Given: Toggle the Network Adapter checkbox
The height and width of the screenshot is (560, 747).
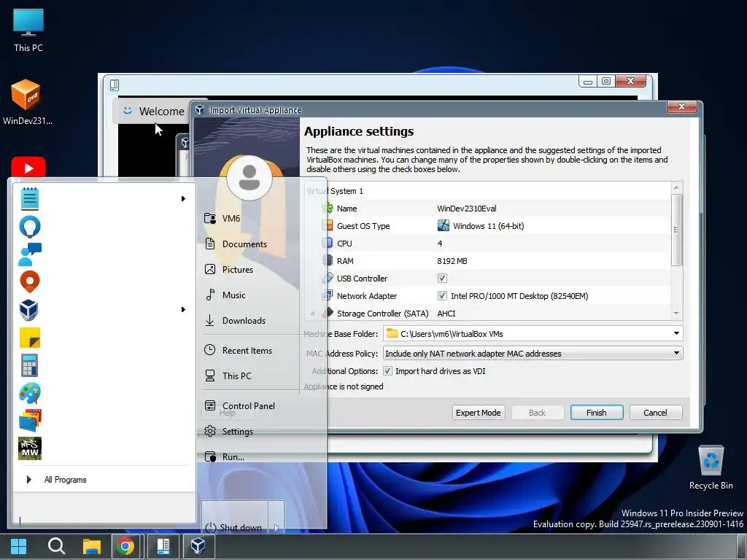Looking at the screenshot, I should (x=442, y=296).
